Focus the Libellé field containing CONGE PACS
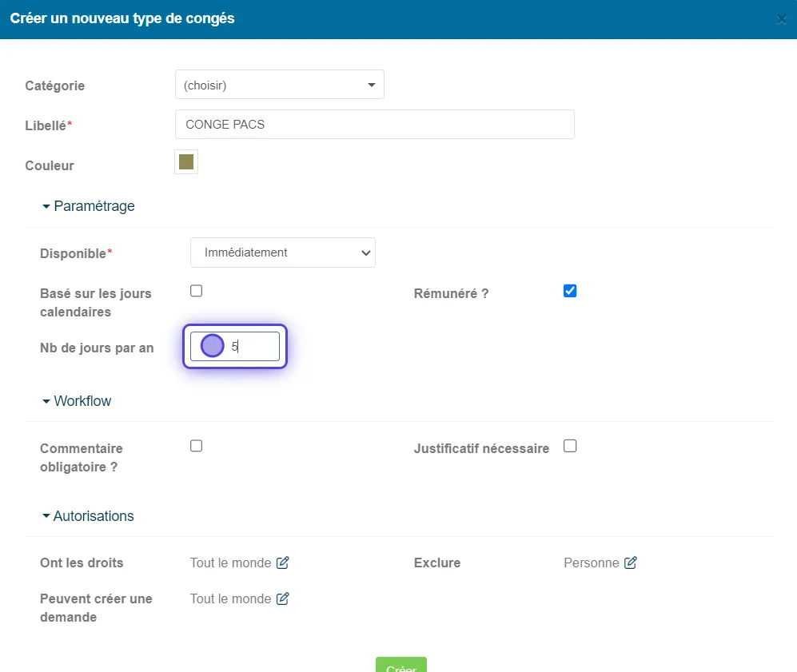 click(x=375, y=125)
